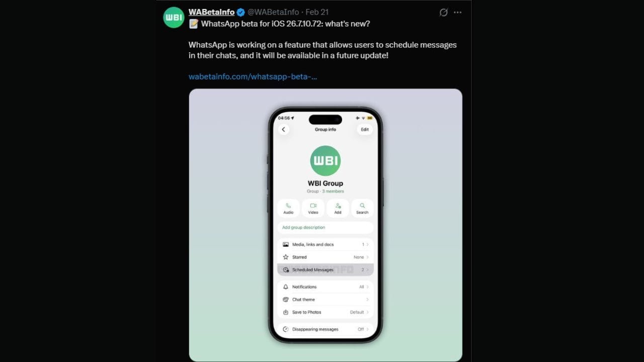Expand the Notifications row chevron
The height and width of the screenshot is (362, 644).
pyautogui.click(x=368, y=287)
